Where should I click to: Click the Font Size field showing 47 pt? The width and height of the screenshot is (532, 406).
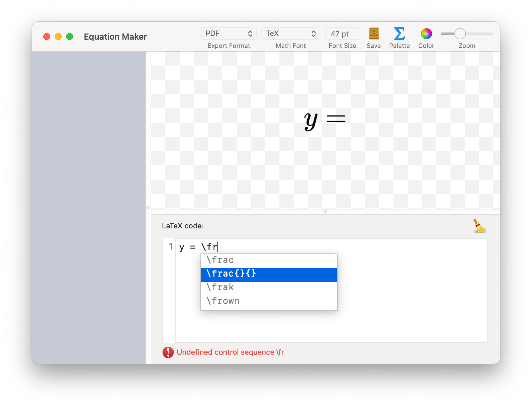tap(342, 33)
